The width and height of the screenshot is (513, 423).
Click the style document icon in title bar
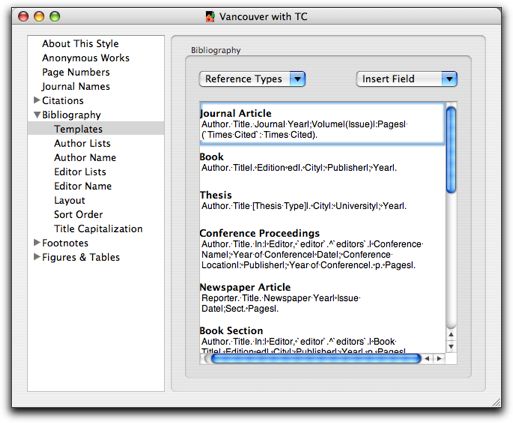click(x=210, y=17)
